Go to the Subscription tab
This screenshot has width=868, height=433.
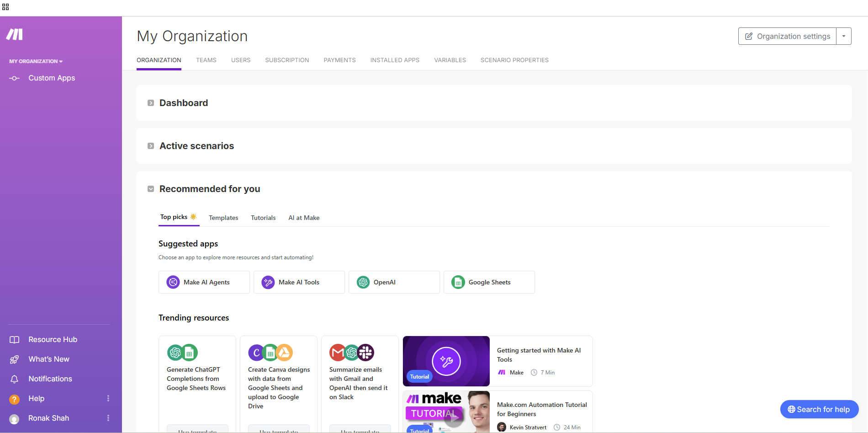[287, 60]
